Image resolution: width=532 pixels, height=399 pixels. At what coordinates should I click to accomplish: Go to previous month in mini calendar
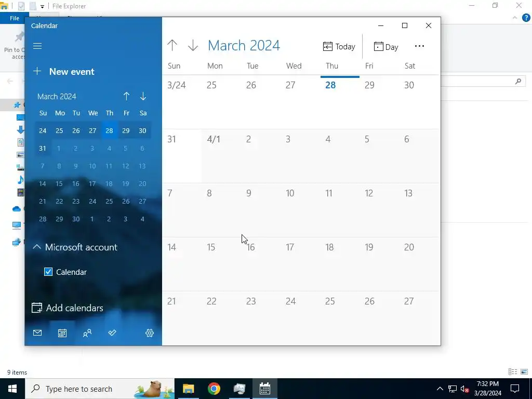point(127,96)
